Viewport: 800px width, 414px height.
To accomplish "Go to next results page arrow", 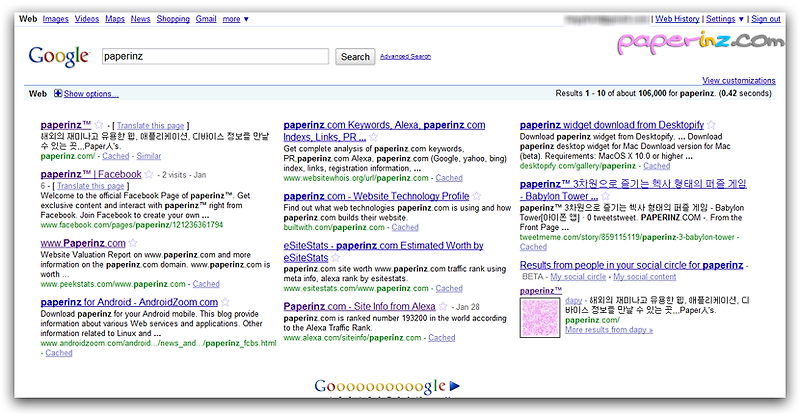I will 455,386.
